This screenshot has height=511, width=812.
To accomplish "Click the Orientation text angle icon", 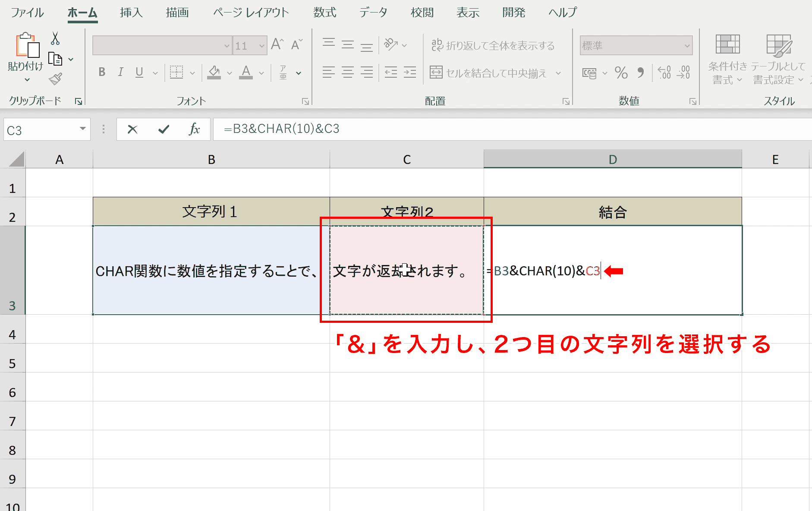I will point(391,44).
